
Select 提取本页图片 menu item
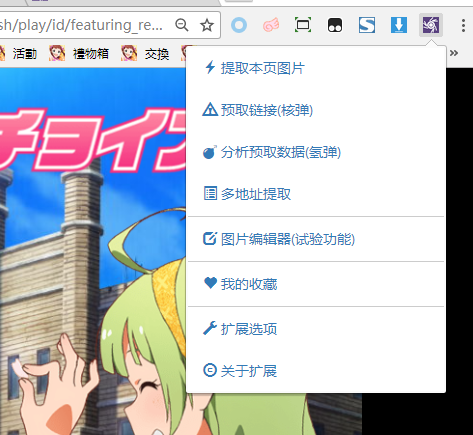point(316,68)
